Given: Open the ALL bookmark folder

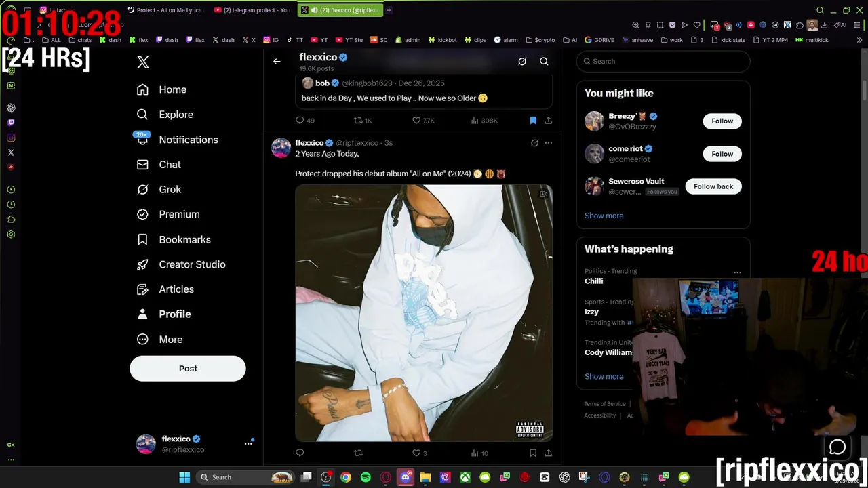Looking at the screenshot, I should (x=52, y=40).
